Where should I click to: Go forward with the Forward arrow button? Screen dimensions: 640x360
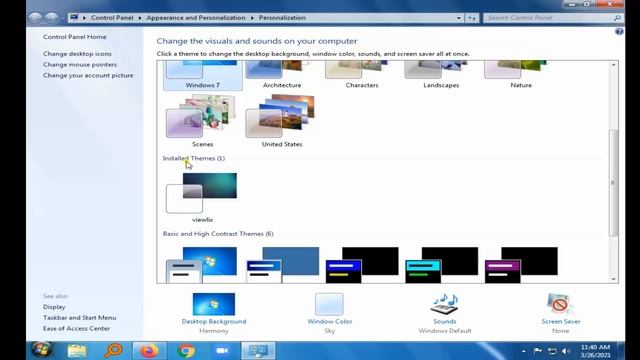(51, 18)
